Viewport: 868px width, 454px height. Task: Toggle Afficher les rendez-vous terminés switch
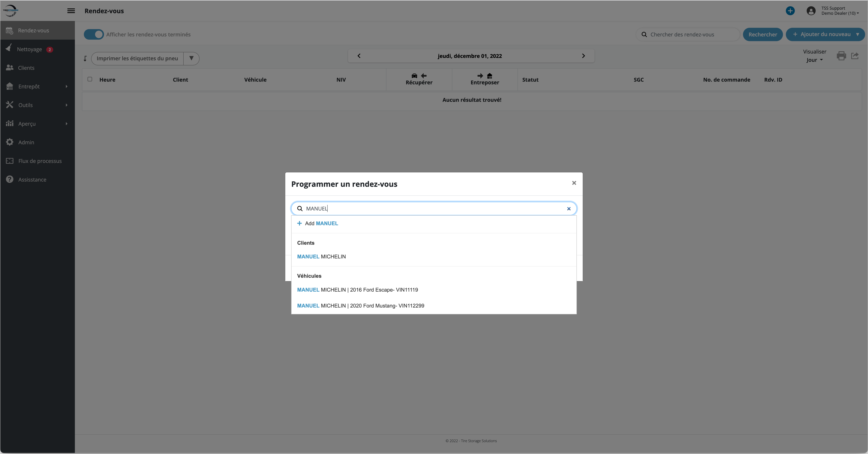(94, 34)
